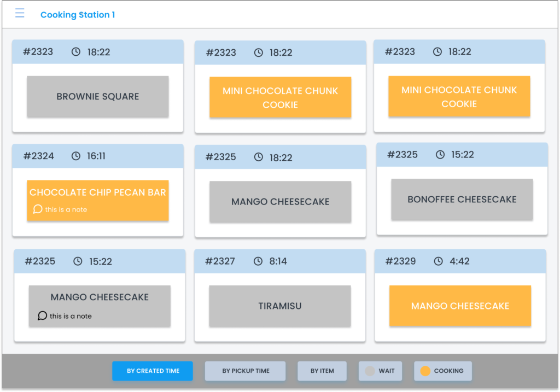Click clock icon on Bonoffee Cheesecake order

click(x=440, y=155)
